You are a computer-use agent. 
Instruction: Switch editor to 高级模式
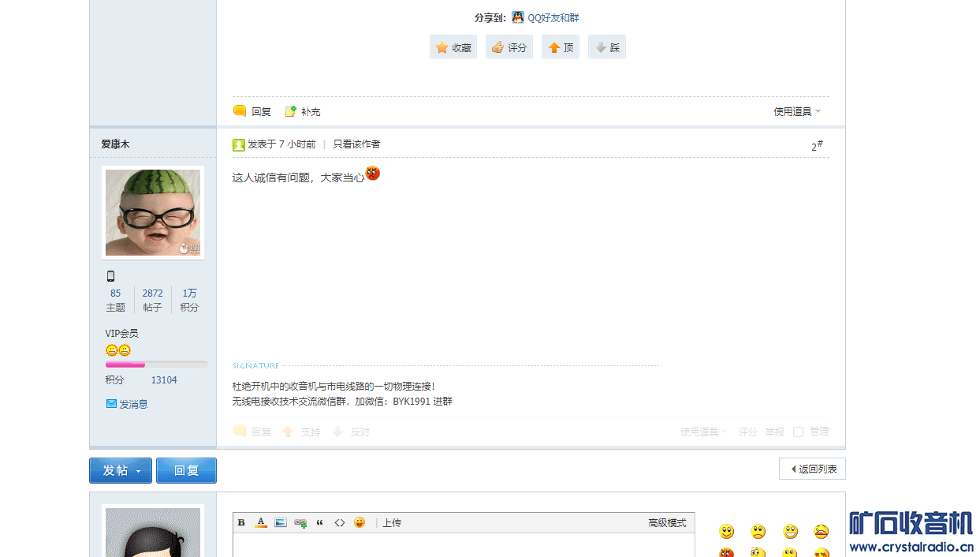pos(667,522)
